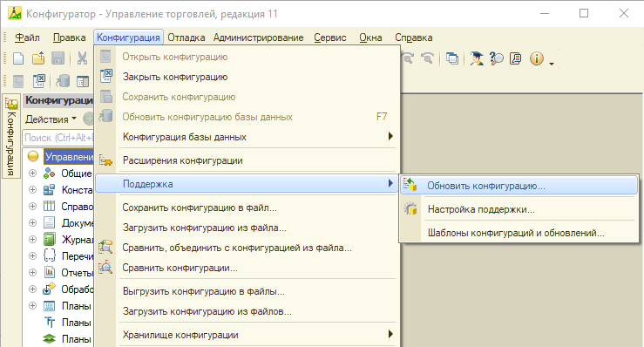Choose Выгрузить конфигурацию в файлы…

coord(247,291)
